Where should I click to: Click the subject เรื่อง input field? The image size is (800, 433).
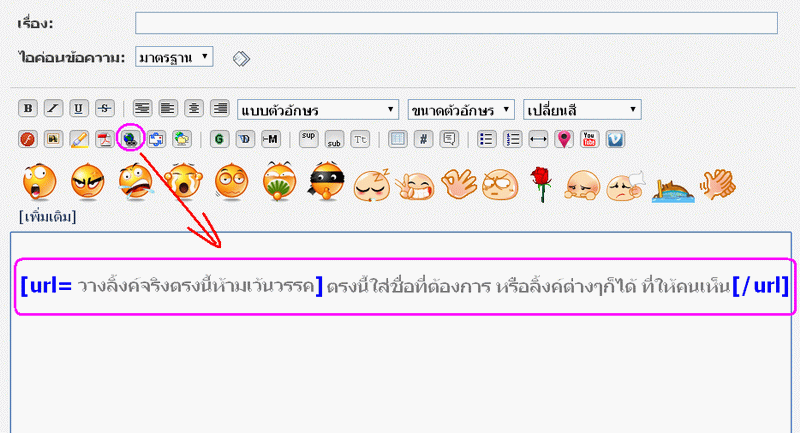click(456, 23)
